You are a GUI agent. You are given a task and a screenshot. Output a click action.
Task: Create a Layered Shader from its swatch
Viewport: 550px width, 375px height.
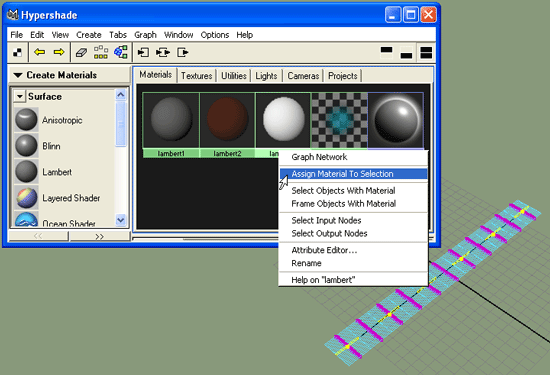coord(26,197)
